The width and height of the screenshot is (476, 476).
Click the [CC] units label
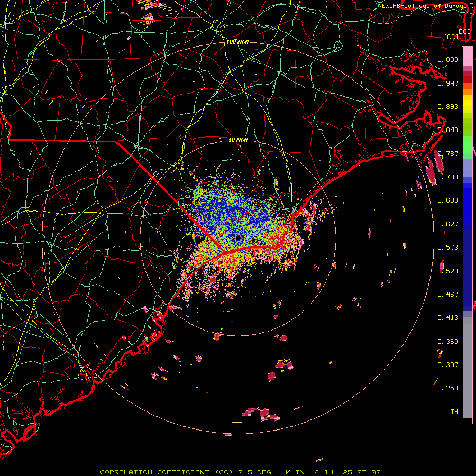(452, 36)
